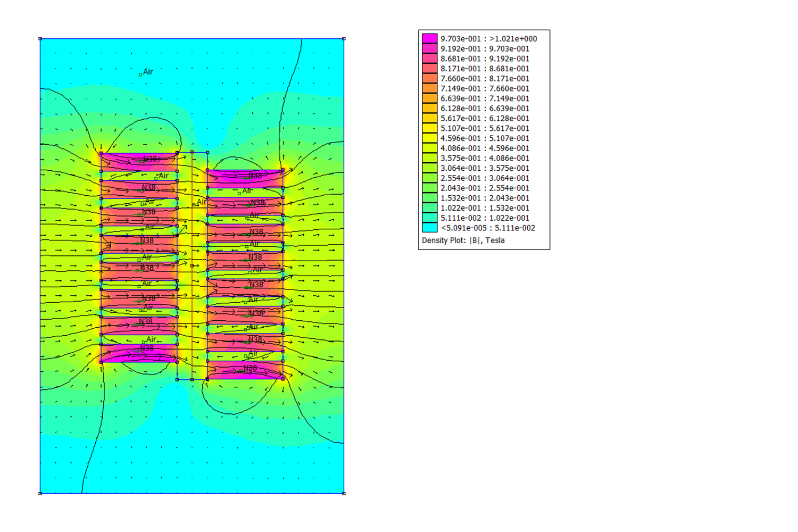Click the red node atop the central red line
This screenshot has width=798, height=532.
click(x=192, y=152)
